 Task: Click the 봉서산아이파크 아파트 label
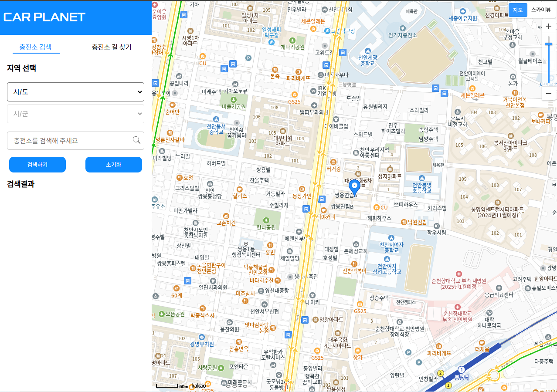[510, 145]
